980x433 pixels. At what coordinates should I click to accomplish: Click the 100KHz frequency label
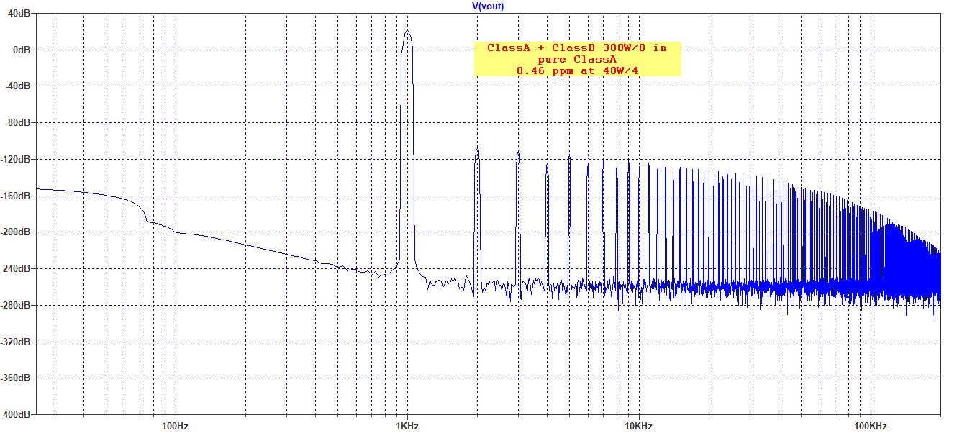pos(869,426)
